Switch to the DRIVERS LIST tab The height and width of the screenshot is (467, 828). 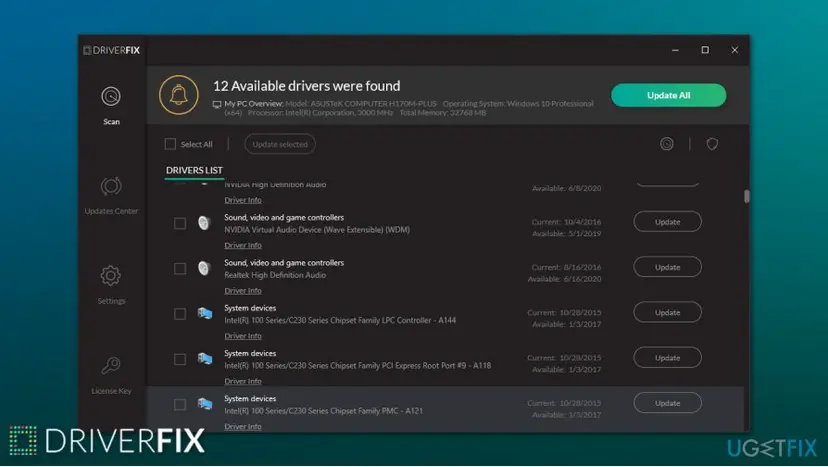point(194,170)
